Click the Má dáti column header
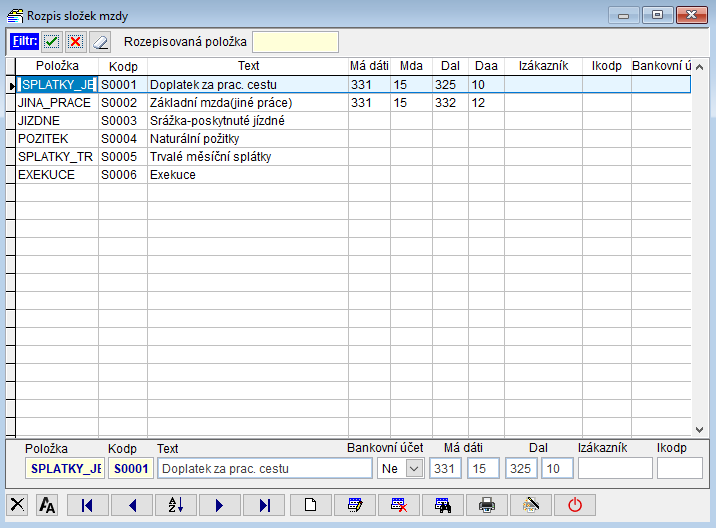This screenshot has width=716, height=528. (369, 66)
